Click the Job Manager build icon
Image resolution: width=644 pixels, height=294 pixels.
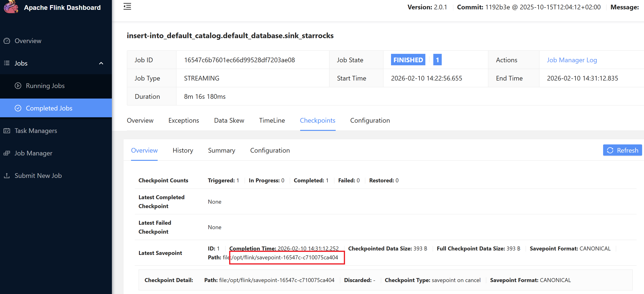(7, 153)
